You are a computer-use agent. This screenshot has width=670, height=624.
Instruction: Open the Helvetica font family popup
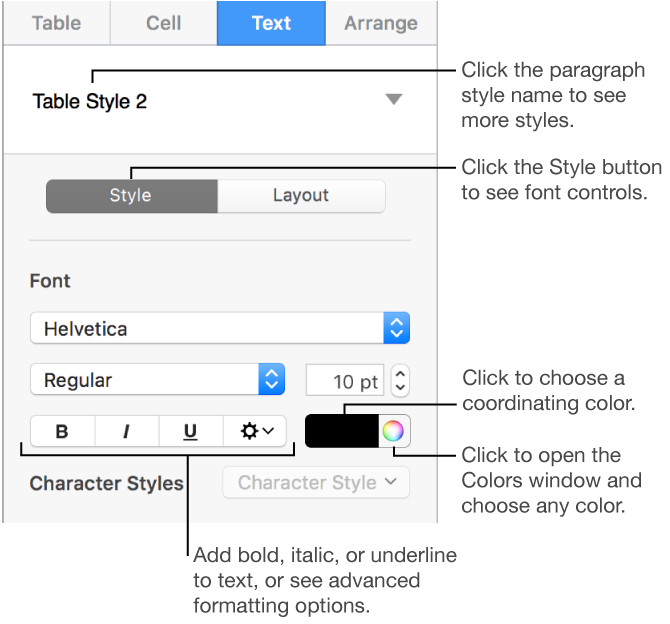(220, 328)
